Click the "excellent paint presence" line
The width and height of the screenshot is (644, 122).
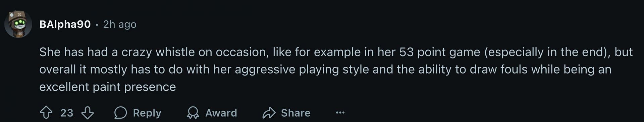coord(108,87)
